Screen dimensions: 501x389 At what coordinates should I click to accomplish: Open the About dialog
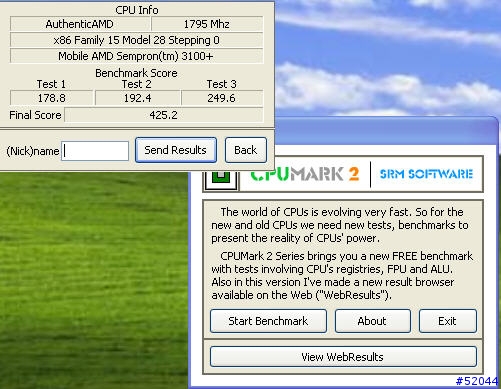[372, 321]
